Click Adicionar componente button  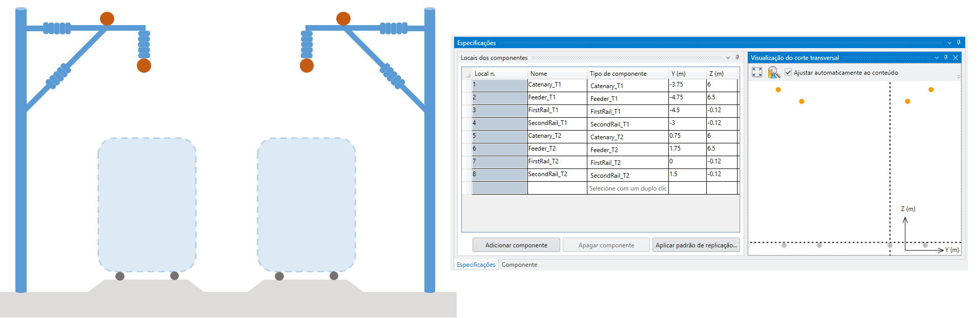pyautogui.click(x=516, y=245)
